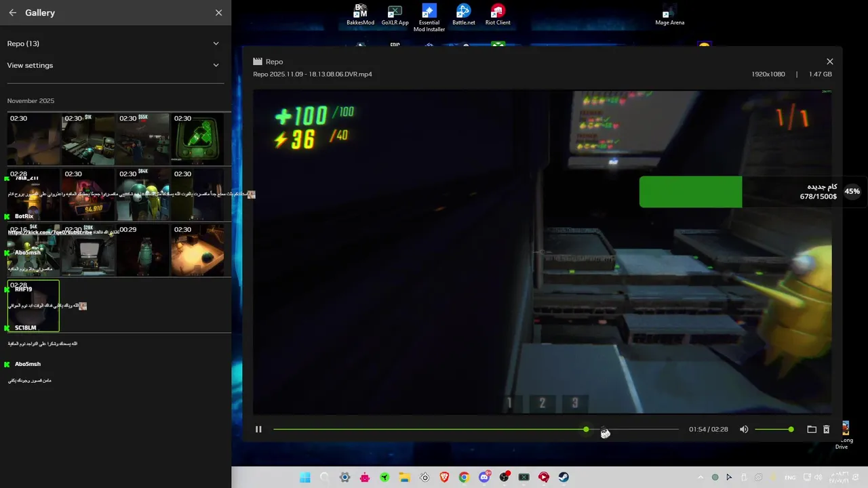Open the thumbnail showing the green map screen
Screen dimensions: 868x488
197,139
